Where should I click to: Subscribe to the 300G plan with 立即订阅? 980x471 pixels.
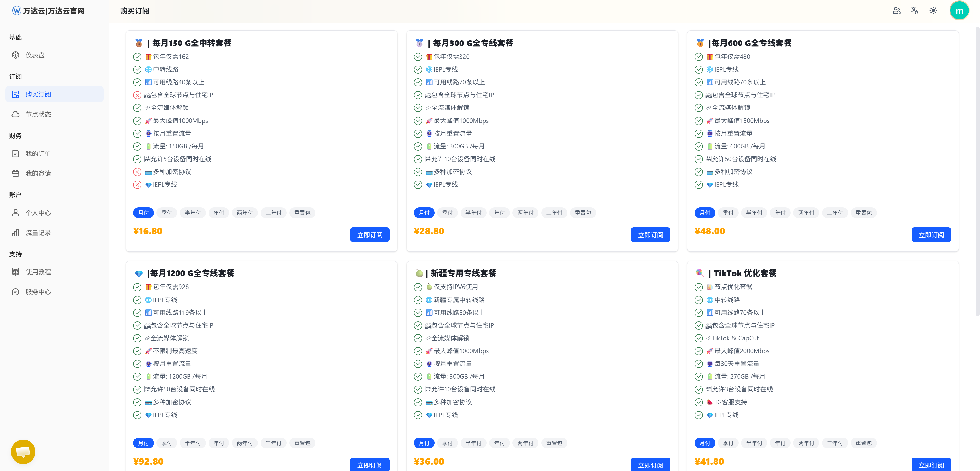pos(651,235)
